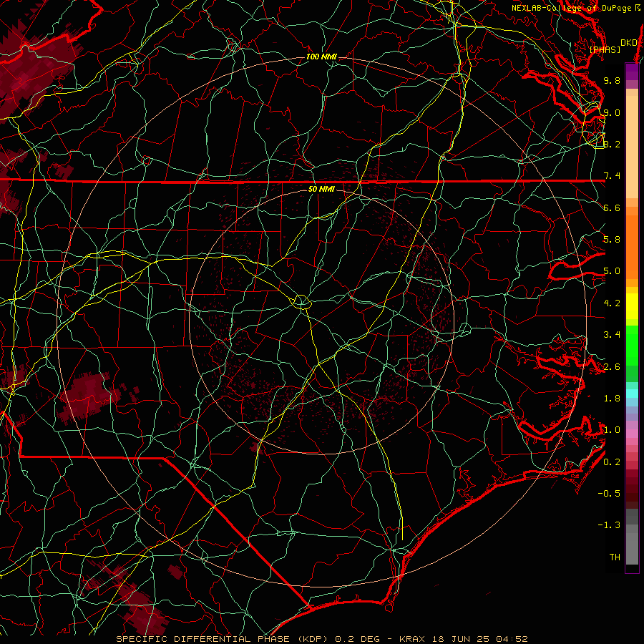644x644 pixels.
Task: Click the 1.8 scale value
Action: click(x=612, y=399)
